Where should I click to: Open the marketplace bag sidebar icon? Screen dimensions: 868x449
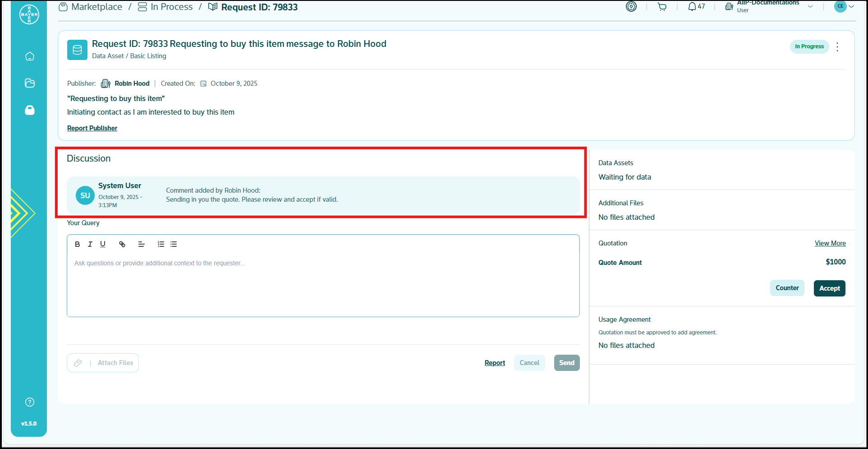coord(30,110)
